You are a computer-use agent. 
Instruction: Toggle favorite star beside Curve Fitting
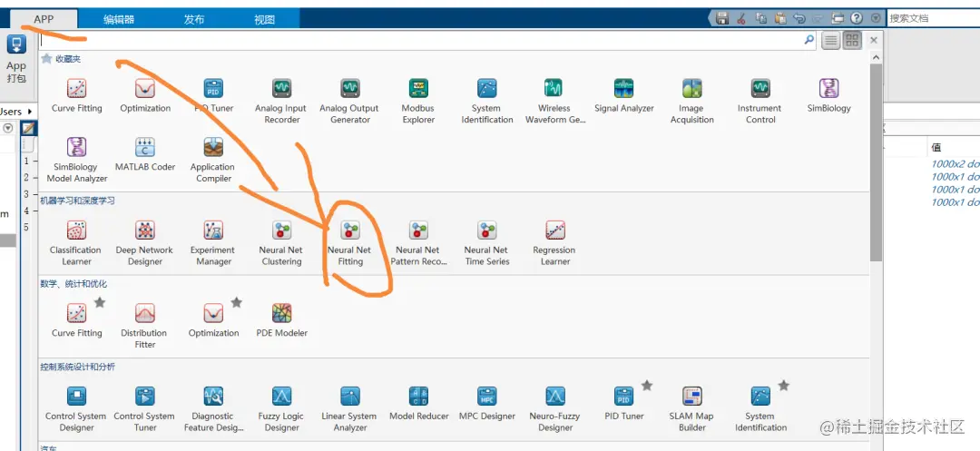tap(100, 302)
